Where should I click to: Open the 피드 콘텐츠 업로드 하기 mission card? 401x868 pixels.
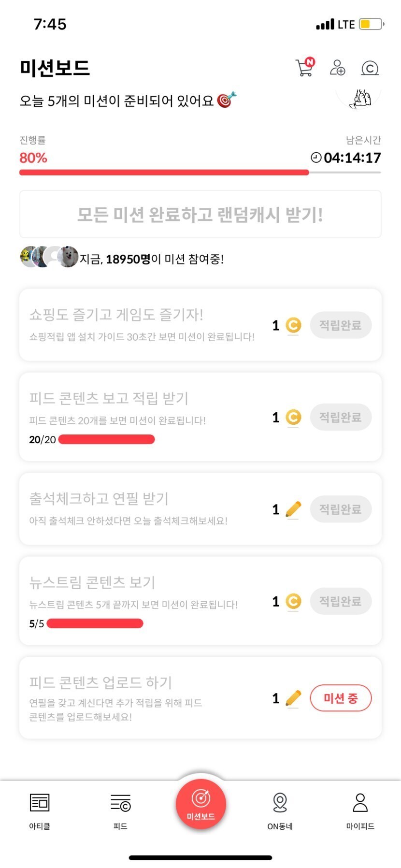pos(145,697)
